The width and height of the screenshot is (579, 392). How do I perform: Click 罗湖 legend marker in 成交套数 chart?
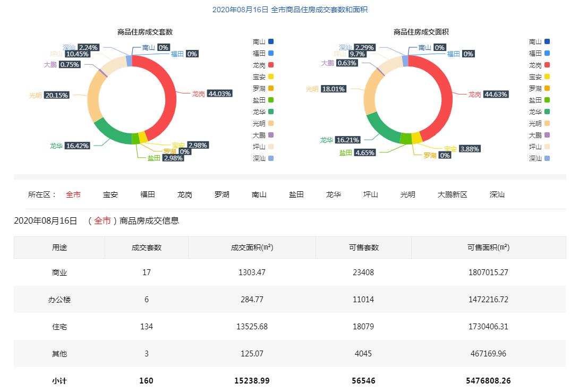pyautogui.click(x=271, y=89)
